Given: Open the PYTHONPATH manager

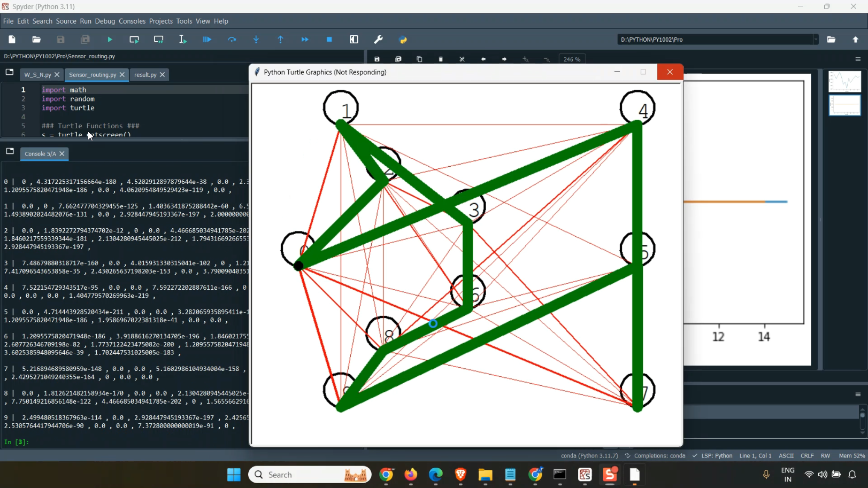Looking at the screenshot, I should [x=403, y=39].
